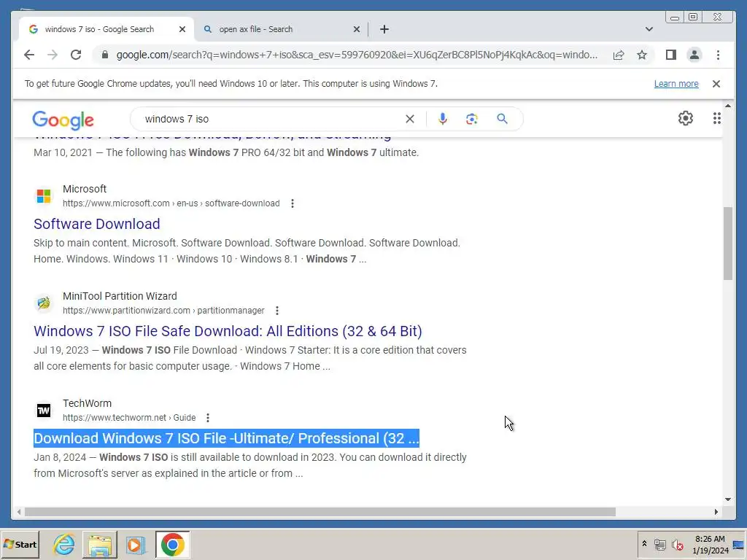Open the network tray icon
The height and width of the screenshot is (560, 747).
tap(659, 544)
